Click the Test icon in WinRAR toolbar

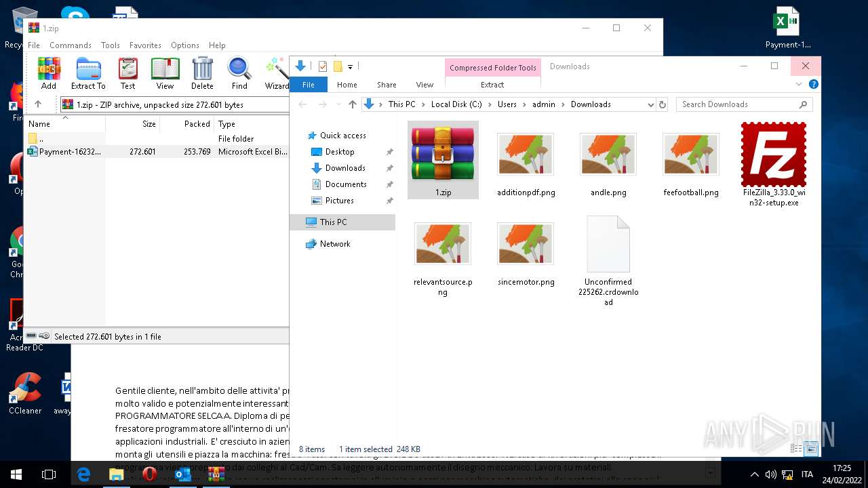127,73
